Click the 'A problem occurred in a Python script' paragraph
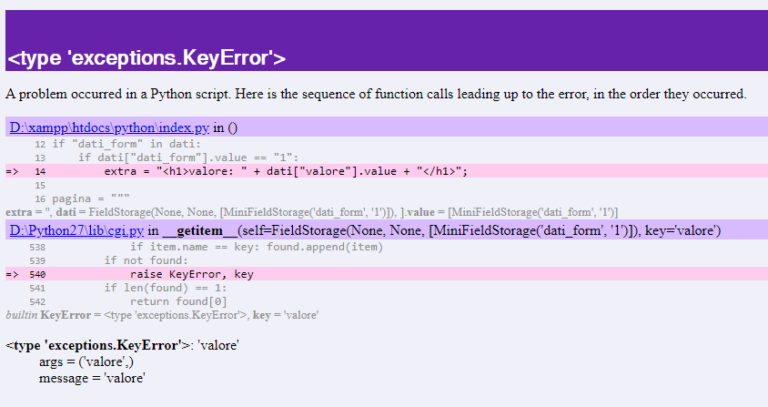This screenshot has width=768, height=407. click(x=375, y=94)
